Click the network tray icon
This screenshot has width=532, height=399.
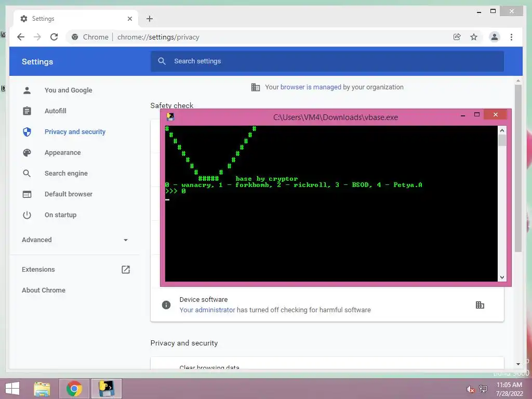483,389
